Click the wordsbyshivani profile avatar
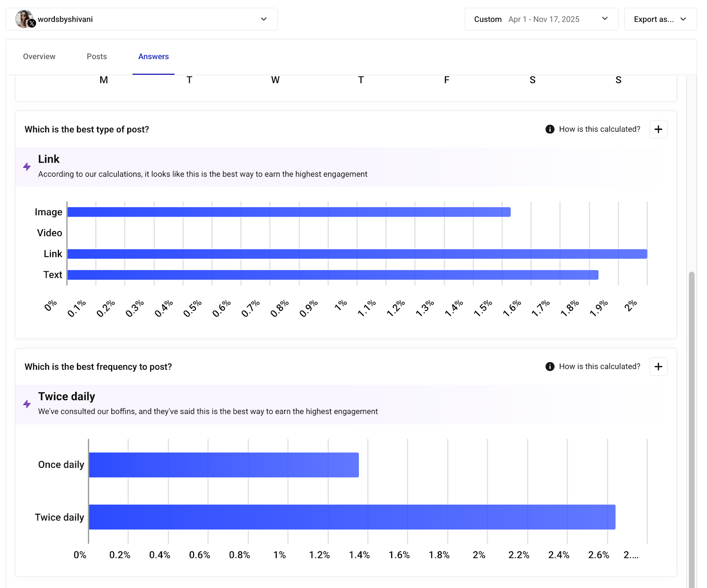The width and height of the screenshot is (707, 588). [24, 19]
